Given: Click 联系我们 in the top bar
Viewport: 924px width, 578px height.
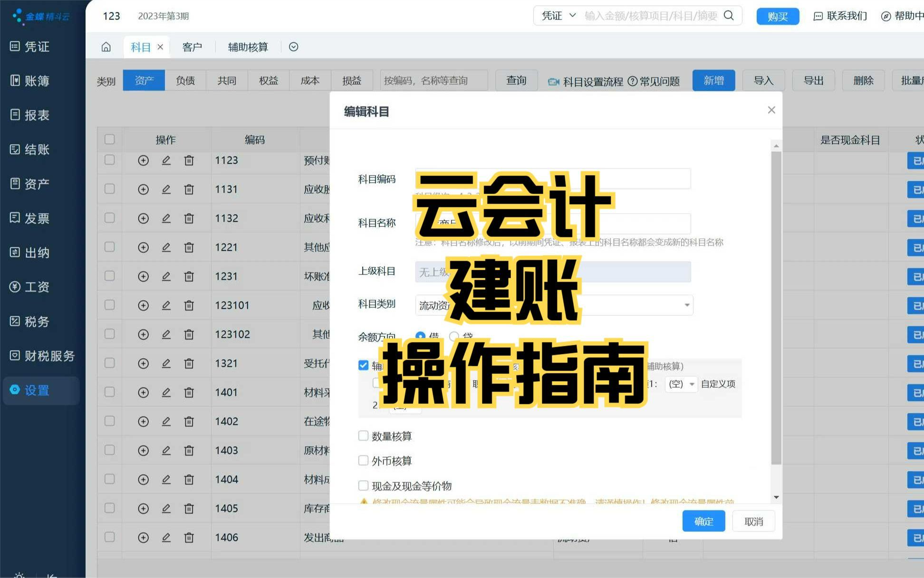Looking at the screenshot, I should pyautogui.click(x=840, y=16).
